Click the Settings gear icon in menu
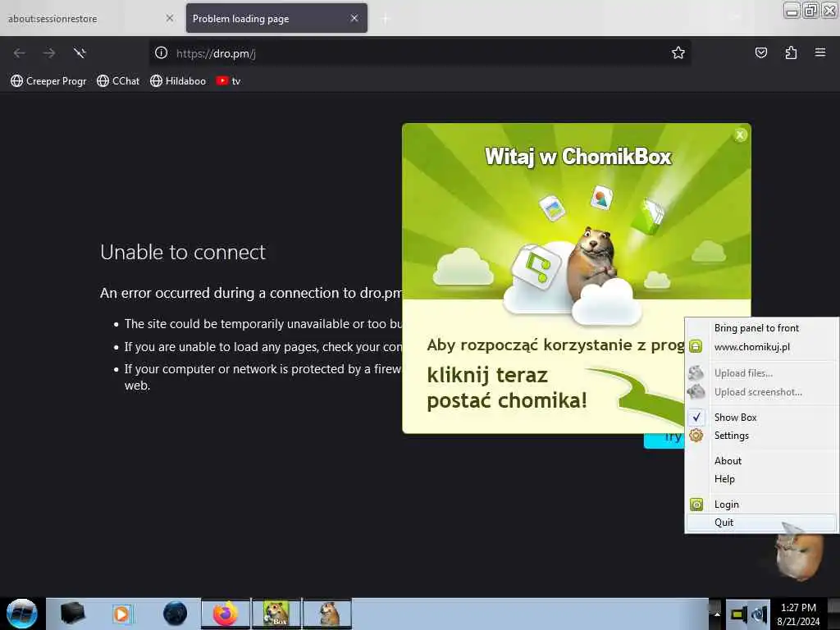 696,436
